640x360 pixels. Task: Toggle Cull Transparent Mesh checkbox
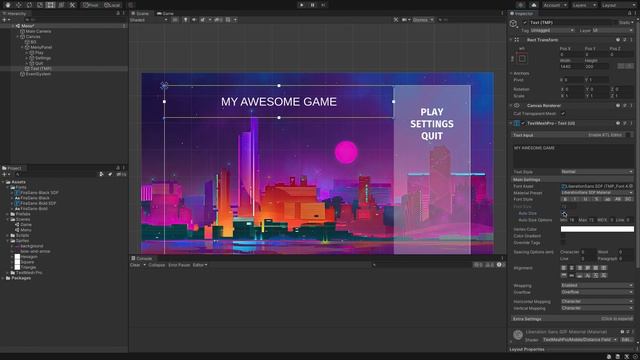pos(563,114)
